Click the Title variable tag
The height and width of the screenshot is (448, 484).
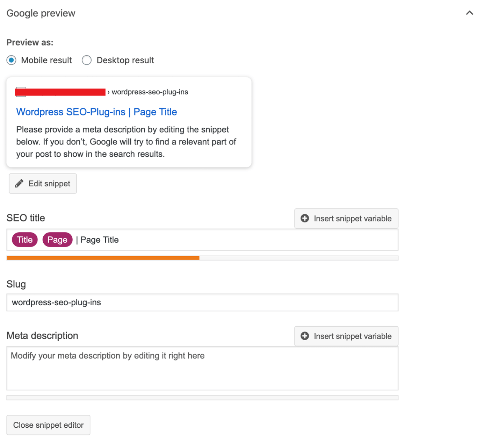tap(25, 240)
